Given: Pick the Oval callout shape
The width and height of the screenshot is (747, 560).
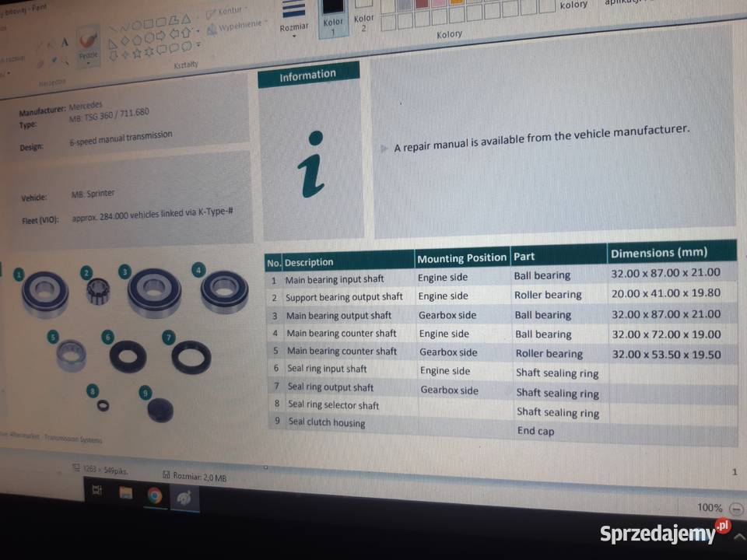Looking at the screenshot, I should pyautogui.click(x=174, y=48).
